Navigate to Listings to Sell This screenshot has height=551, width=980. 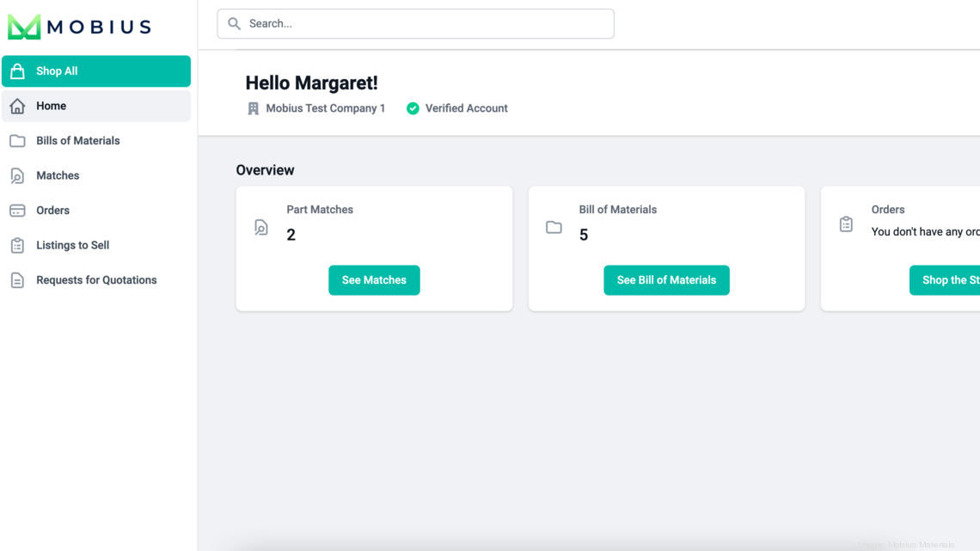click(72, 245)
